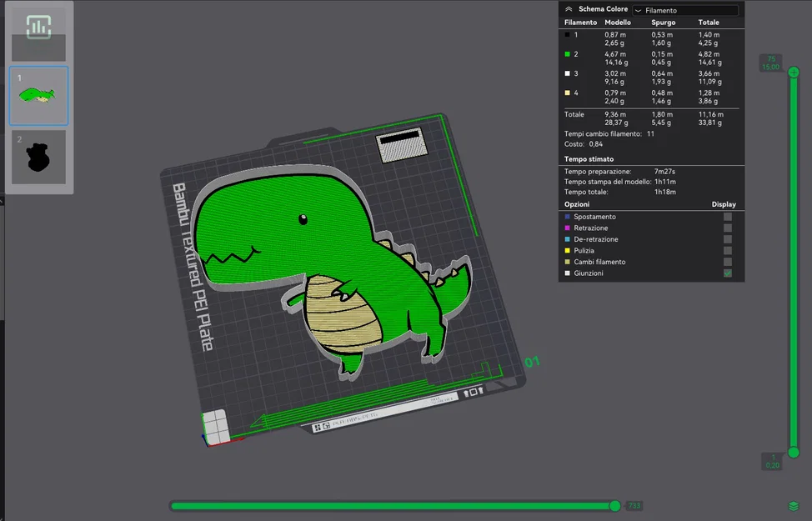Screen dimensions: 812x521
Task: Click the green color swatch of filament 2
Action: [568, 54]
